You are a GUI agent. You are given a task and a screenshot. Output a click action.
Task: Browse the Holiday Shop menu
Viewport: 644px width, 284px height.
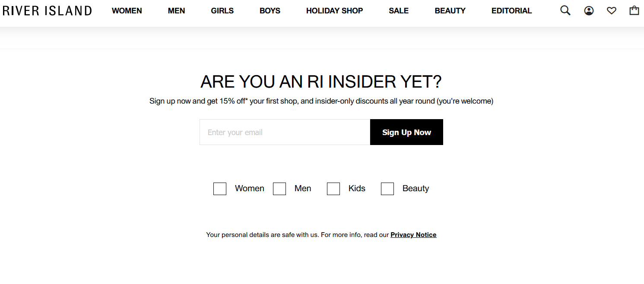click(x=334, y=11)
